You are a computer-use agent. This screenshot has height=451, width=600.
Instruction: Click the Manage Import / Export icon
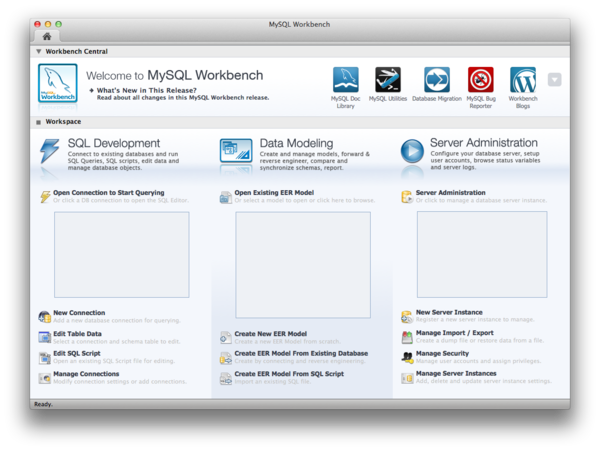407,337
